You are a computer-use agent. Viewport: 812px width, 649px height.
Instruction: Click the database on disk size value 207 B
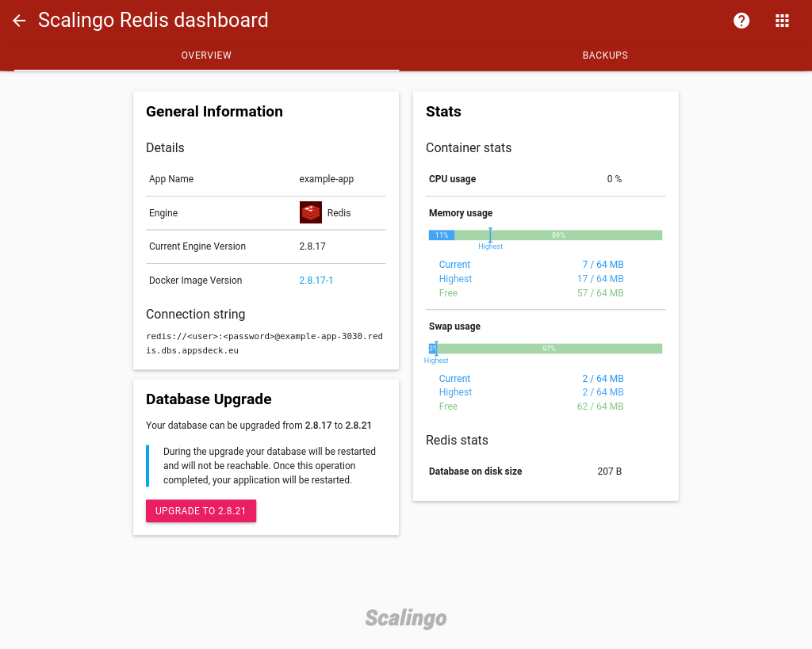coord(610,471)
